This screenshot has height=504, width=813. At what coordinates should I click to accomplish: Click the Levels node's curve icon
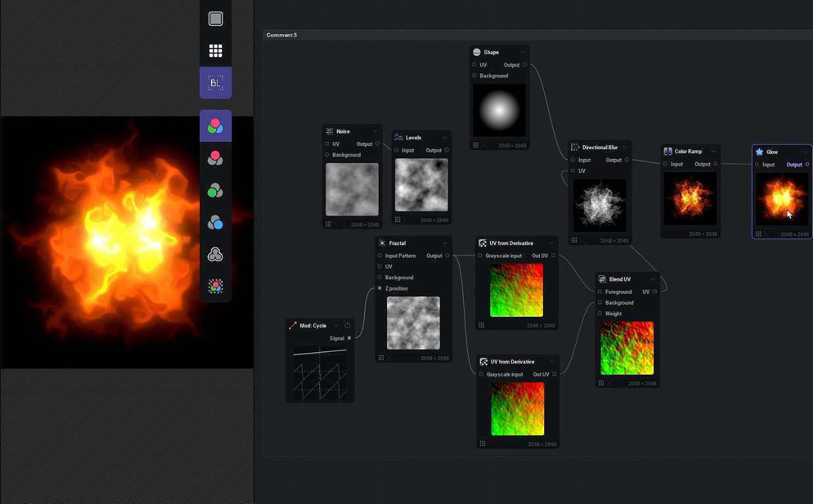click(399, 137)
